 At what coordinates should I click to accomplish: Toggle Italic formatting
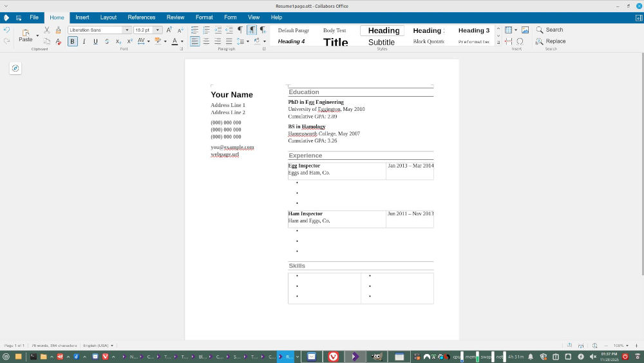84,41
